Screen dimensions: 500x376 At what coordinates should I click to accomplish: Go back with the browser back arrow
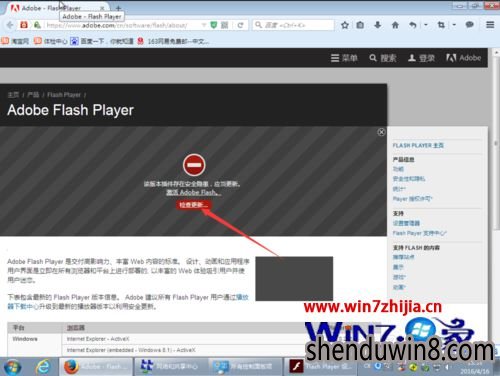pos(10,25)
